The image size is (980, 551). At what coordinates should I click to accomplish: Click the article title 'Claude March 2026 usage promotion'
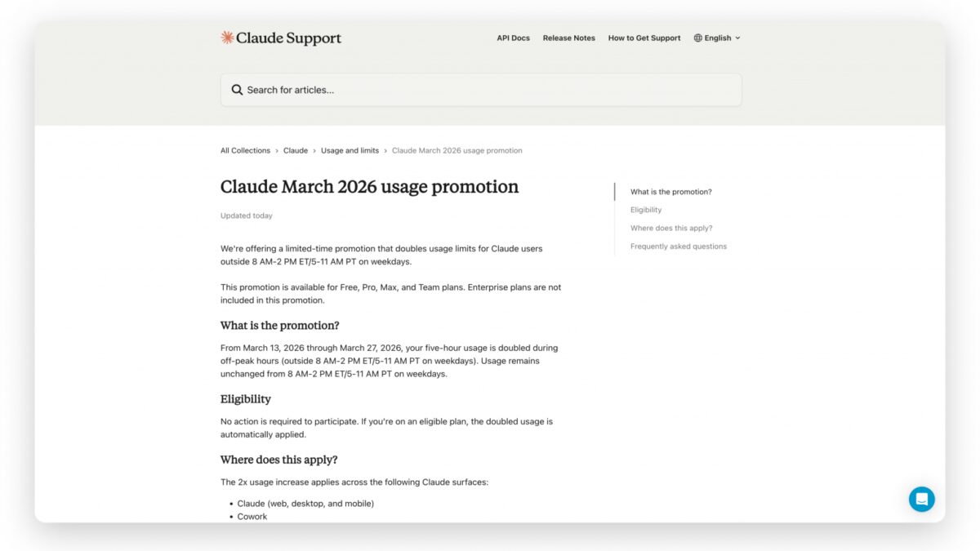click(x=368, y=187)
